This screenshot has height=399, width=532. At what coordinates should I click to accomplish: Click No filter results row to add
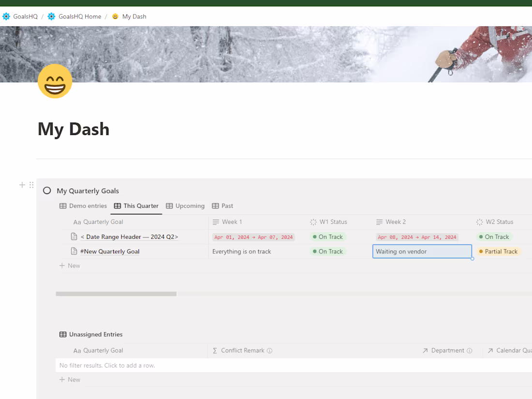click(294, 366)
